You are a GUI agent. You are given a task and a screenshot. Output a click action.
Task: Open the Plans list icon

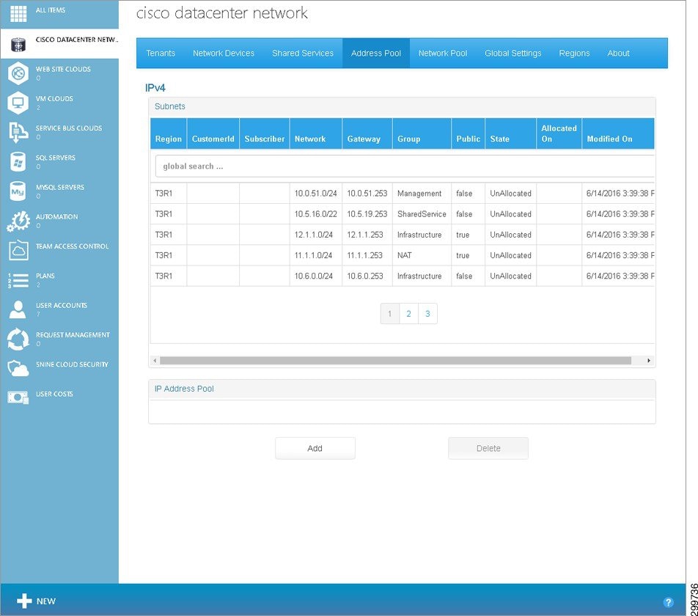(x=18, y=280)
